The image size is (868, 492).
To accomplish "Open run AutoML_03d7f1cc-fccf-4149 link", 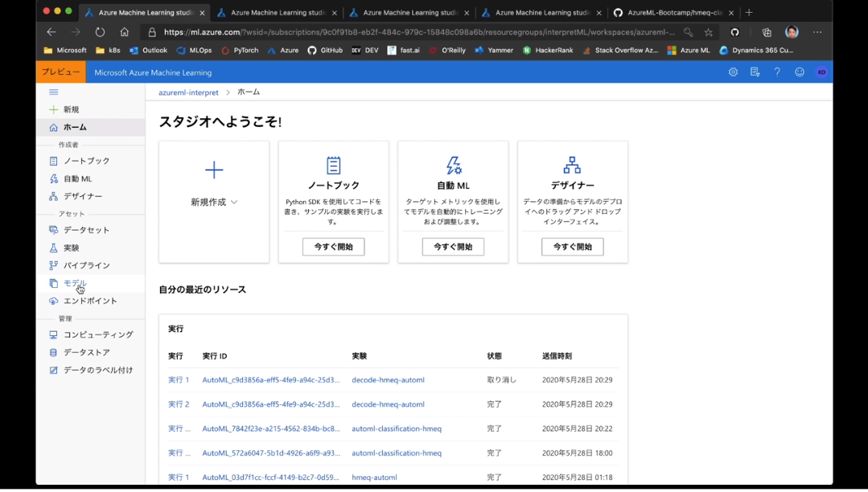I will (270, 477).
